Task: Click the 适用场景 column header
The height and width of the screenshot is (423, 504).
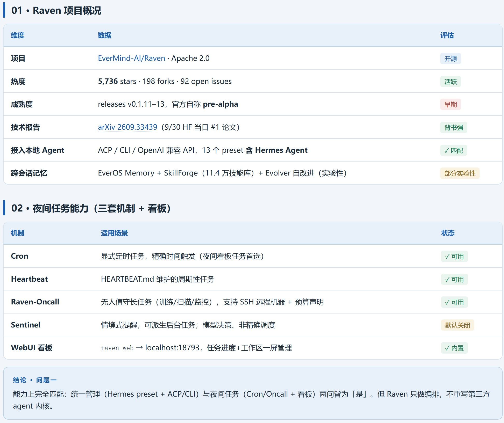Action: (114, 233)
